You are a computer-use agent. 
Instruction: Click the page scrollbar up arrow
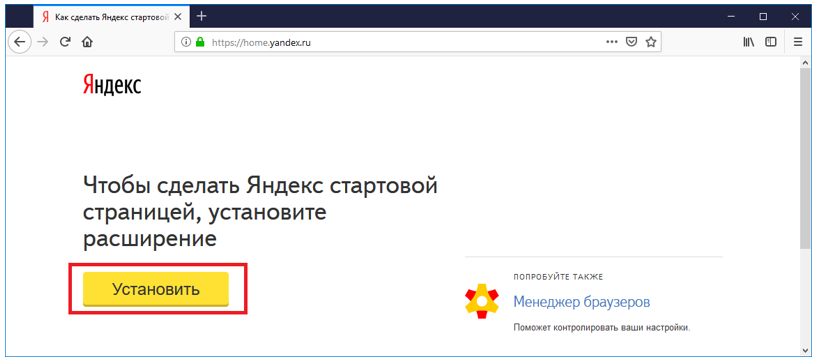(x=804, y=62)
